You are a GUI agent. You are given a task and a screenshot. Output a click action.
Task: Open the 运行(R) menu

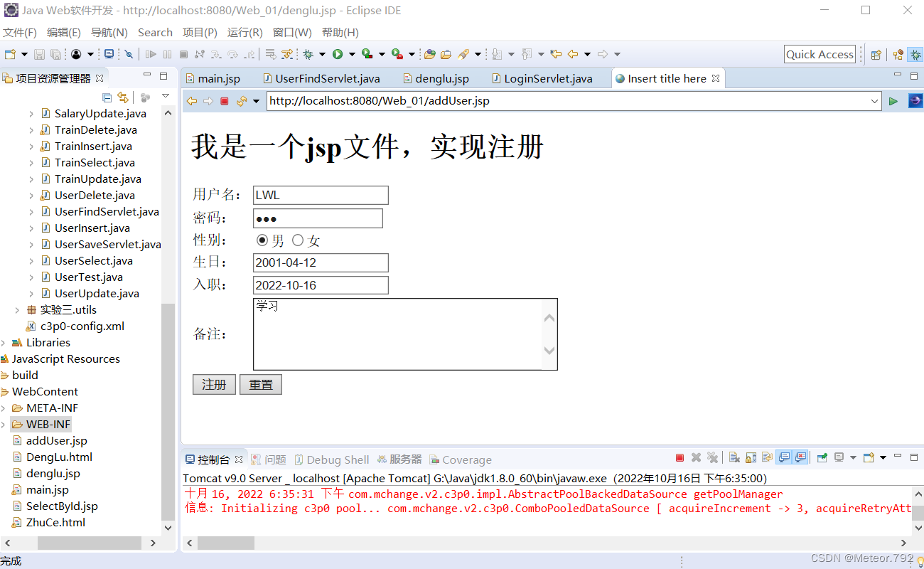click(x=245, y=32)
